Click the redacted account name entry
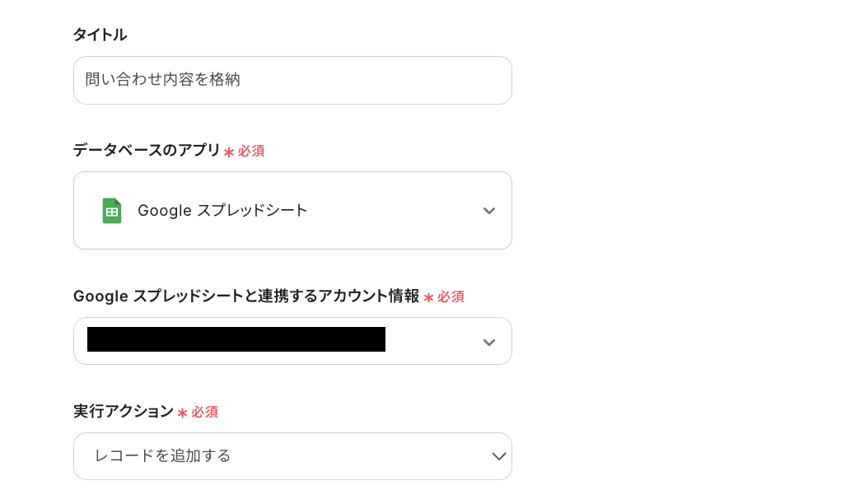Viewport: 855px width, 504px height. tap(236, 341)
